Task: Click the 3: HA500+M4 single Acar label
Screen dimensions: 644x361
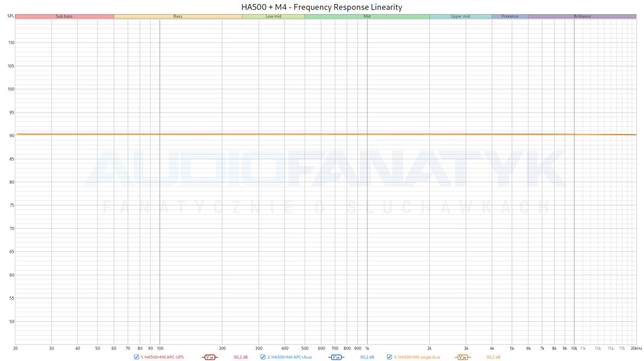Action: click(417, 357)
